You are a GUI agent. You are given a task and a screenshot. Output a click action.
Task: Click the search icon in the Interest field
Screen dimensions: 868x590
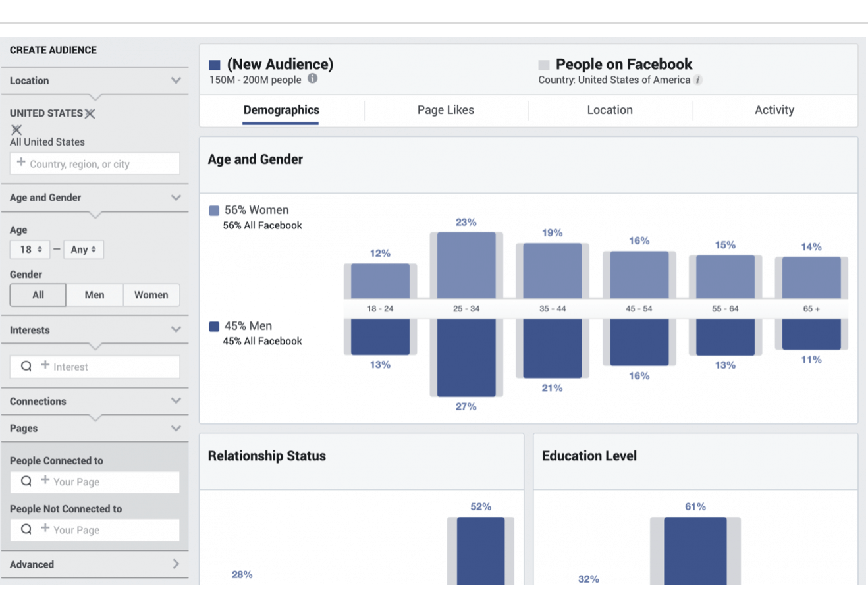coord(26,367)
